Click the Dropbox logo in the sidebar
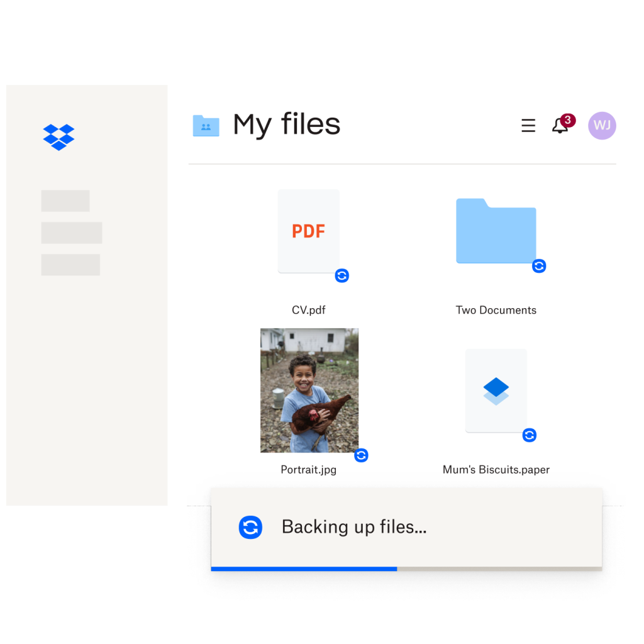Image resolution: width=644 pixels, height=644 pixels. point(58,137)
